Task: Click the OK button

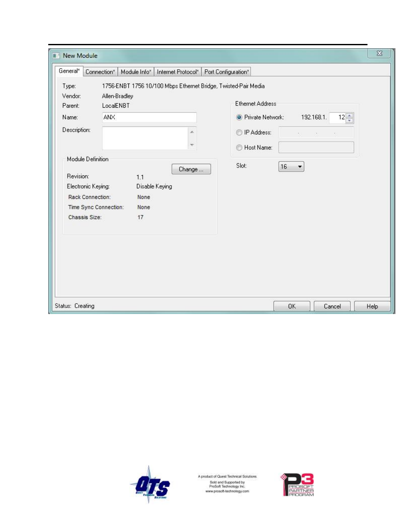Action: click(x=292, y=306)
